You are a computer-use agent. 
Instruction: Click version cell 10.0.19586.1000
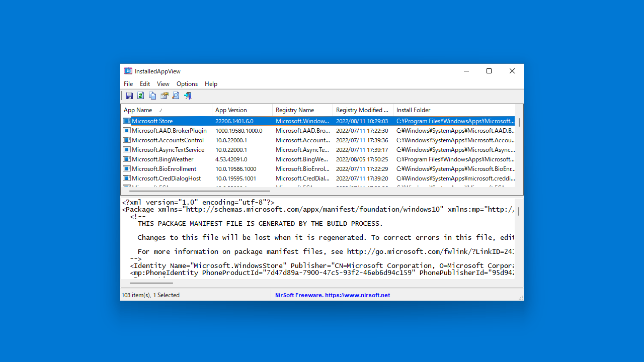coord(236,169)
